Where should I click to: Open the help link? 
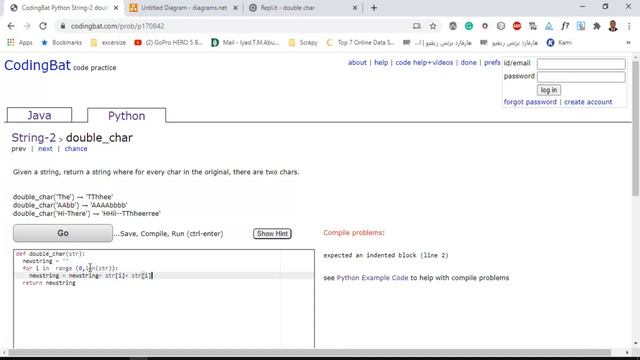pos(381,62)
